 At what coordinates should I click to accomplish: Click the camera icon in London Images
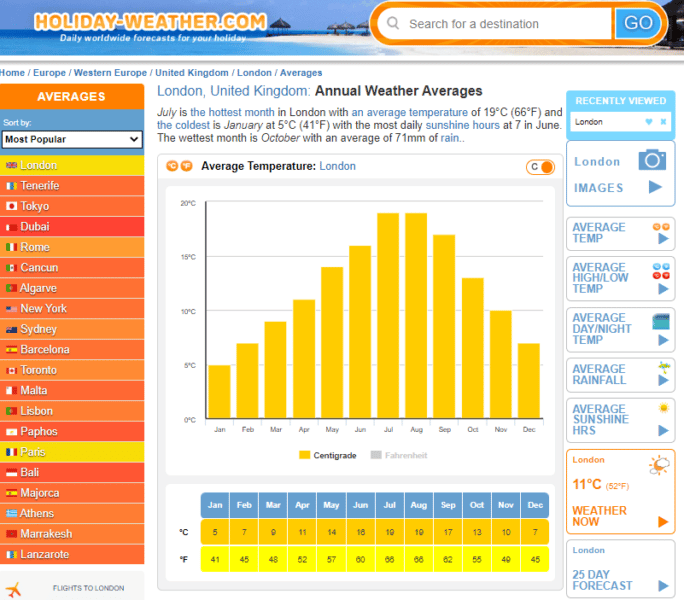tap(652, 160)
